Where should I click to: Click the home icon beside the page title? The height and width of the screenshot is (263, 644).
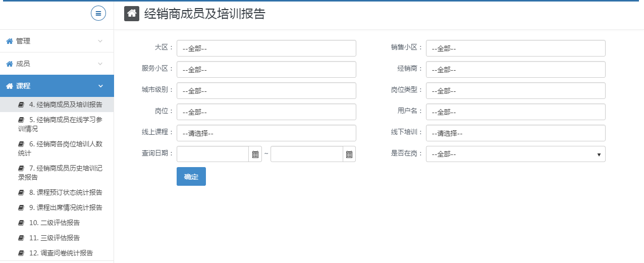click(x=132, y=14)
